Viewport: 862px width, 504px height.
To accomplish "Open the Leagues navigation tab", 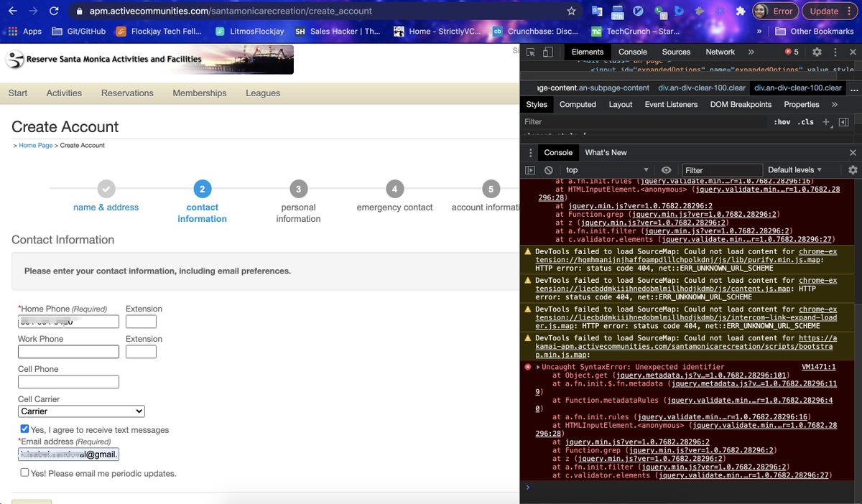I will click(x=263, y=93).
